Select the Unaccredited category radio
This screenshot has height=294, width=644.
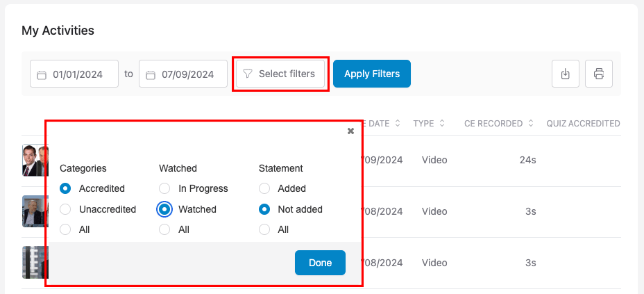coord(66,209)
